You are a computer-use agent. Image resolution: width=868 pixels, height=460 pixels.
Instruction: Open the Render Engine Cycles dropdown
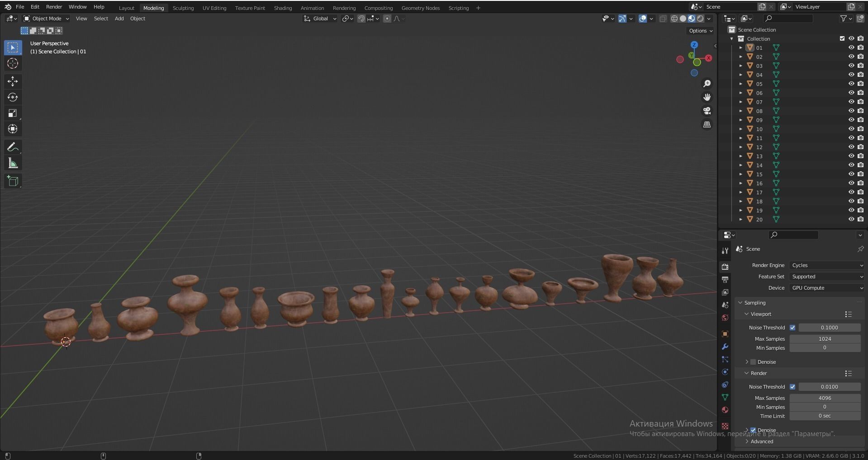pyautogui.click(x=827, y=265)
